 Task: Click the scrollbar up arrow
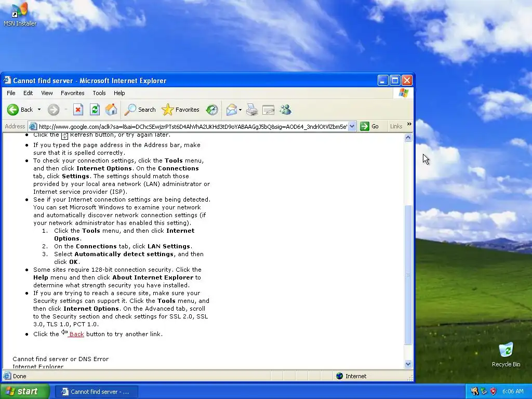tap(408, 137)
